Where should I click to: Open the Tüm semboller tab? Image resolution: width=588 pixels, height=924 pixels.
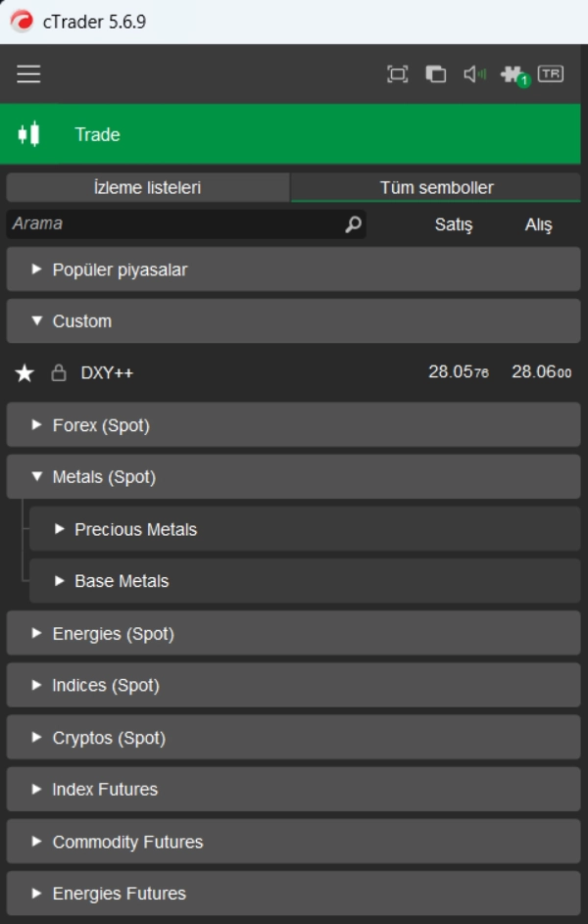tap(436, 187)
